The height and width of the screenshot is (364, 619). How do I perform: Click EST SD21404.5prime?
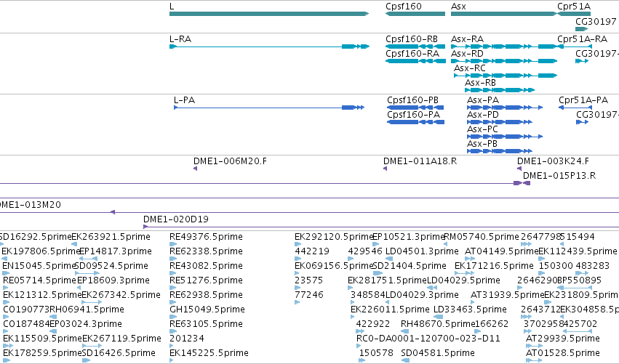click(410, 266)
